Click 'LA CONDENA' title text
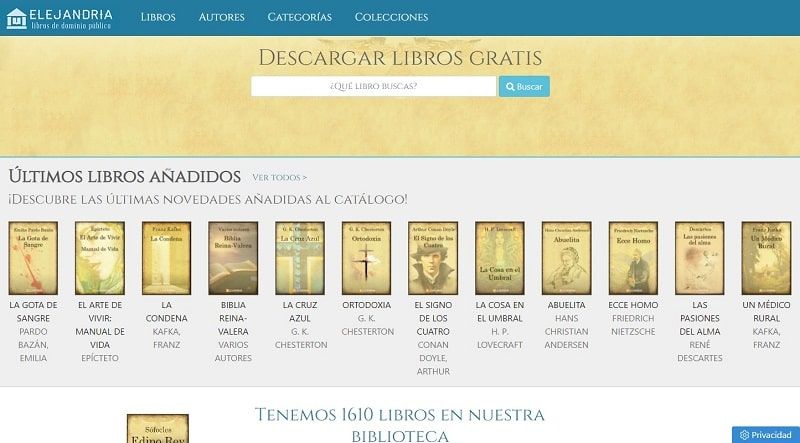800x443 pixels. pos(166,311)
